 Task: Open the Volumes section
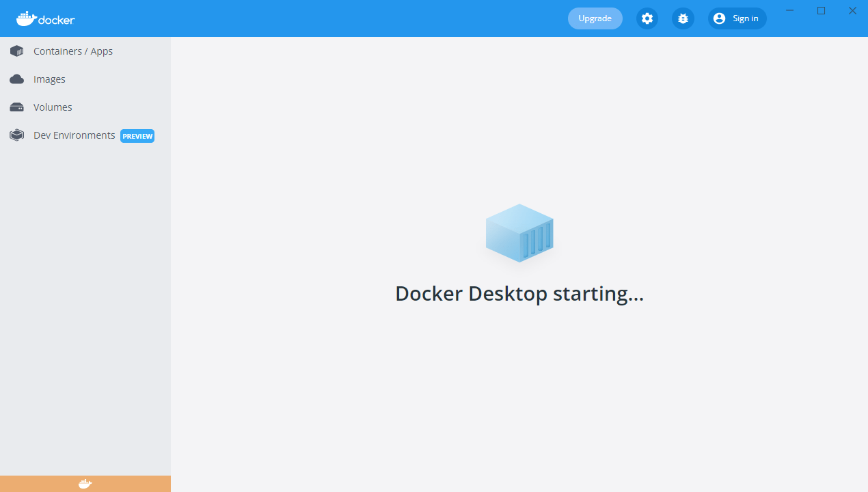point(85,107)
